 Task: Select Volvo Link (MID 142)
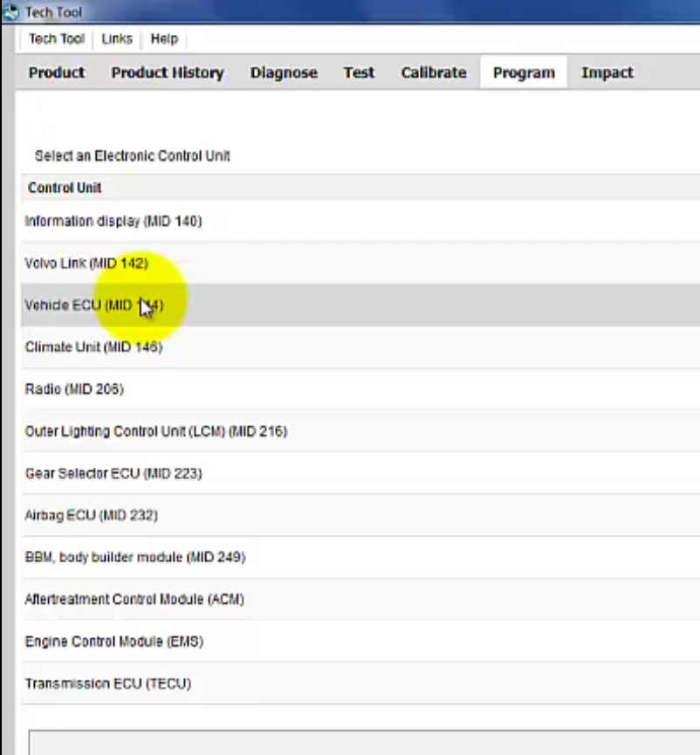point(86,263)
